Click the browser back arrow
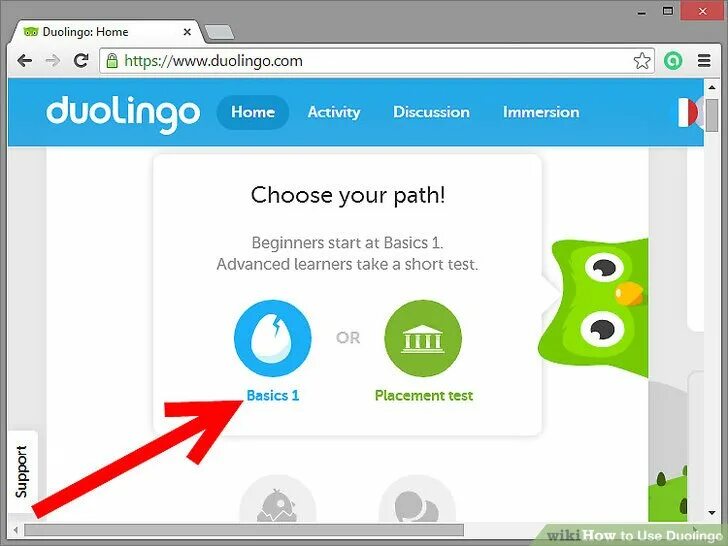 click(24, 61)
